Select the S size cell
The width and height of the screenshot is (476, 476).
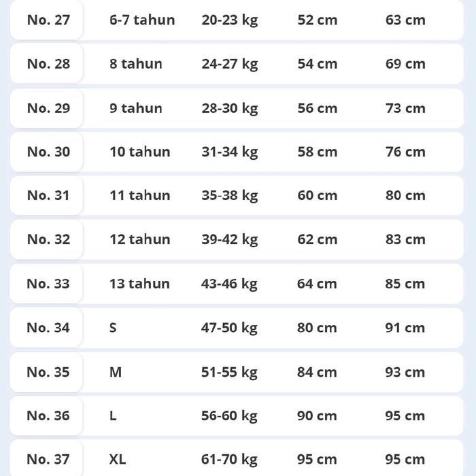[x=113, y=328]
